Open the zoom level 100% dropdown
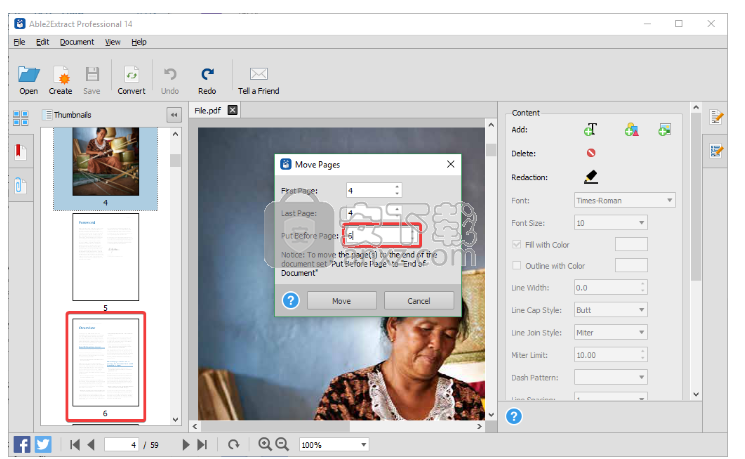 (x=334, y=445)
